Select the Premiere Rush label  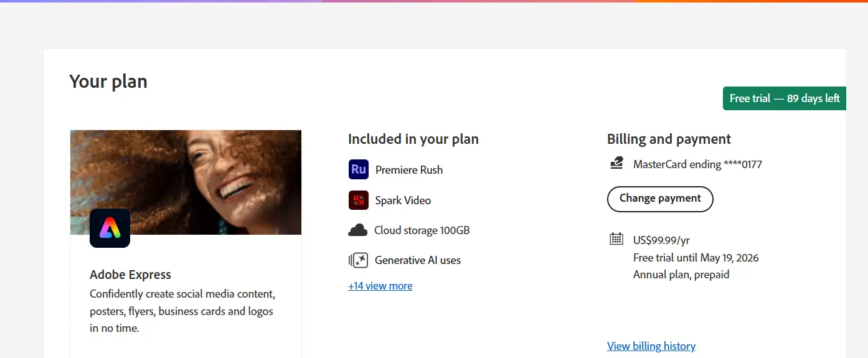[x=409, y=170]
